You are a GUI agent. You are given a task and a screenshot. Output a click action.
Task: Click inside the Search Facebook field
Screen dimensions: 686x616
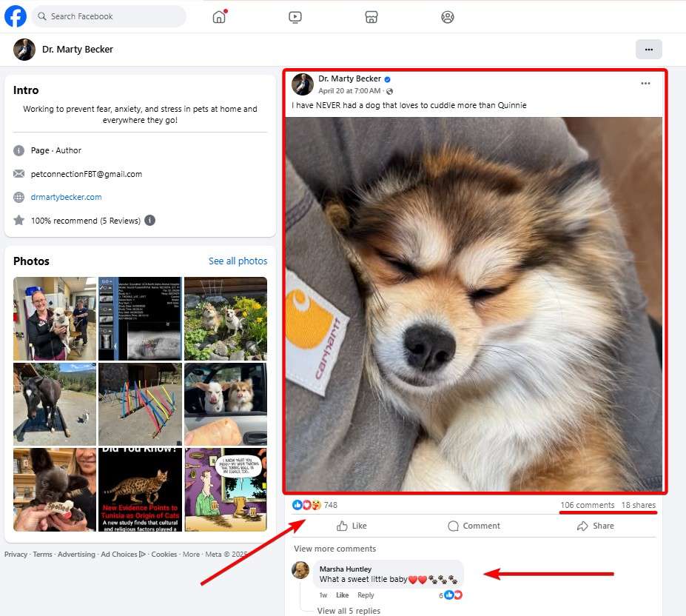coord(108,16)
